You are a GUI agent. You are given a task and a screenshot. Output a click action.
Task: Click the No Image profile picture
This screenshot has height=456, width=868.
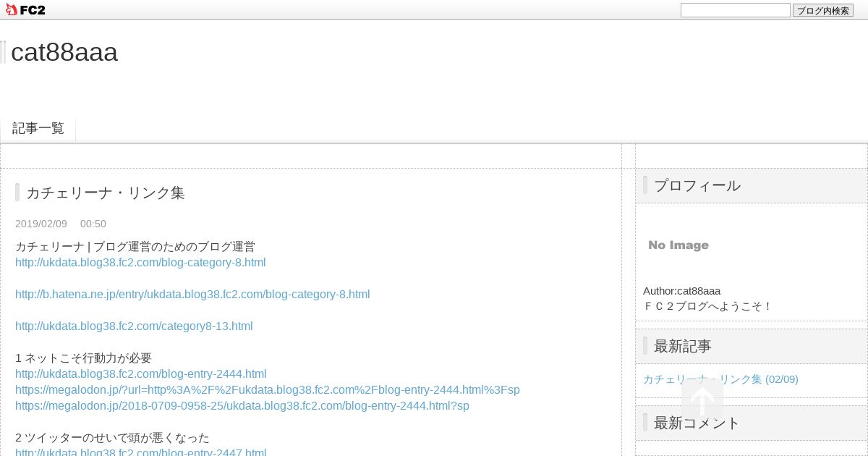(x=678, y=245)
